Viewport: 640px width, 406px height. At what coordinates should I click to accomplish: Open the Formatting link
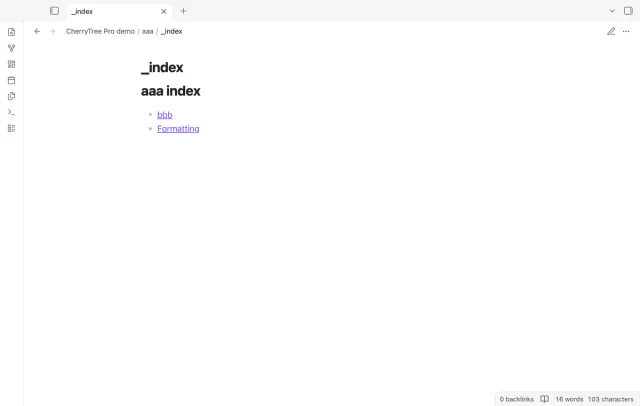[178, 129]
